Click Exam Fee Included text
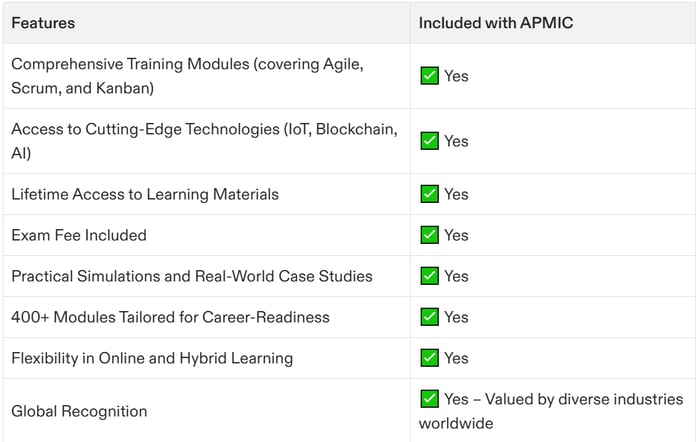Viewport: 700px width, 442px height. (79, 235)
